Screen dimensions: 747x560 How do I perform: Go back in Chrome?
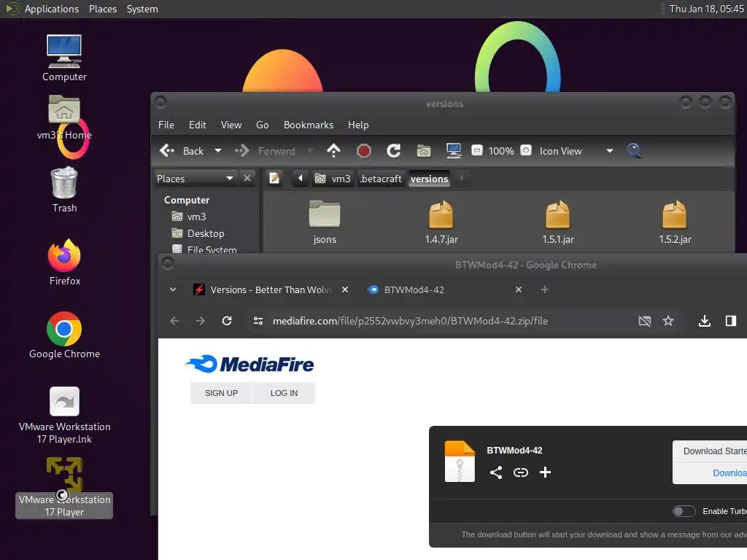pyautogui.click(x=174, y=321)
